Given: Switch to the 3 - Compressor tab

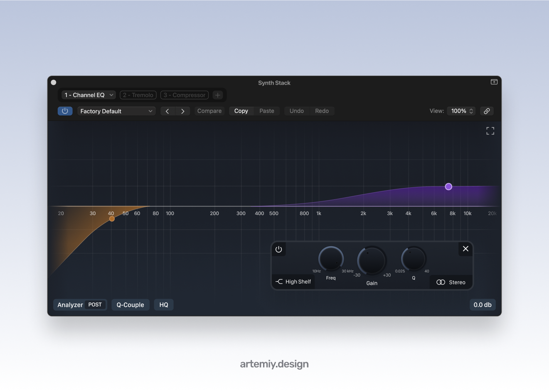Looking at the screenshot, I should 185,95.
